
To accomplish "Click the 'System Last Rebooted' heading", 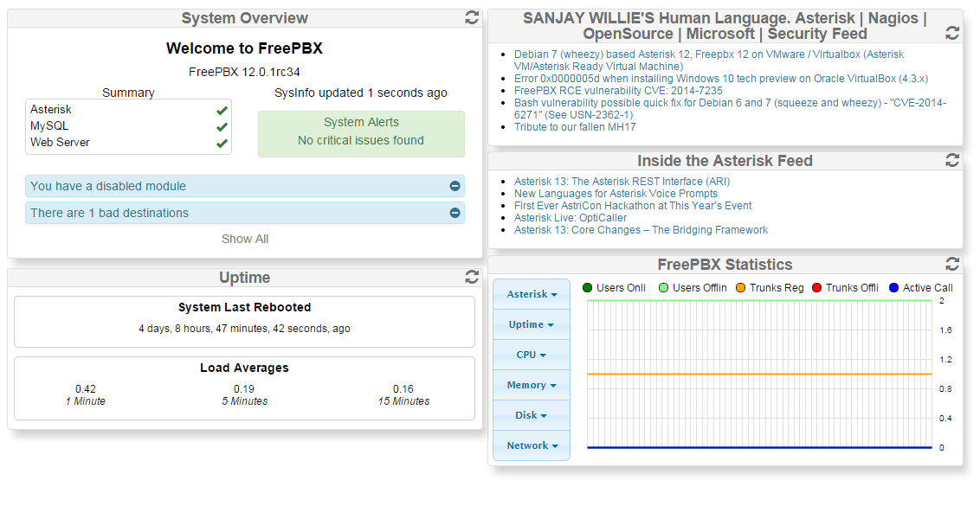I will (244, 307).
